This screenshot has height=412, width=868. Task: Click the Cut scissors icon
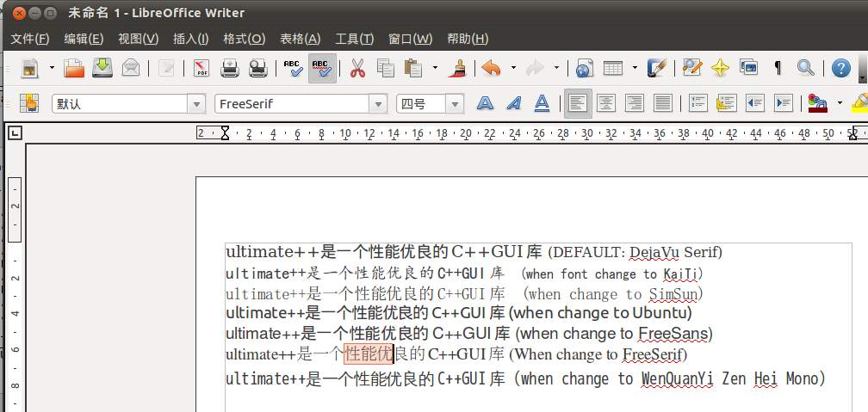[x=357, y=68]
